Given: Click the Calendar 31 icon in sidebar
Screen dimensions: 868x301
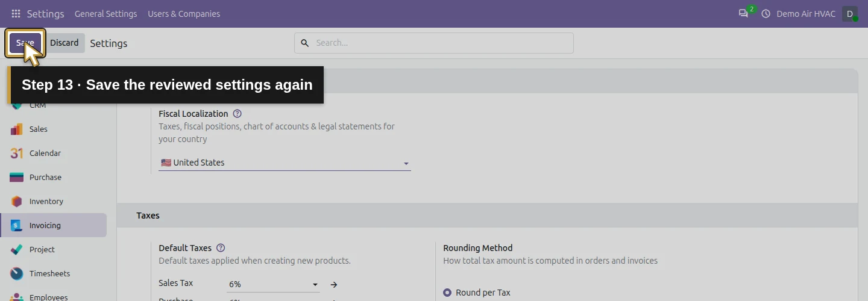Looking at the screenshot, I should coord(17,153).
